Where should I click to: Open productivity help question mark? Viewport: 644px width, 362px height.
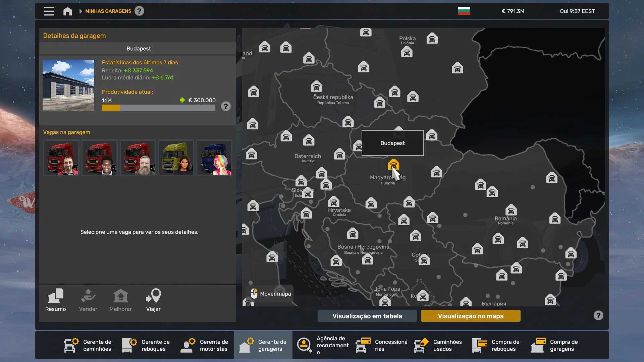(x=226, y=106)
